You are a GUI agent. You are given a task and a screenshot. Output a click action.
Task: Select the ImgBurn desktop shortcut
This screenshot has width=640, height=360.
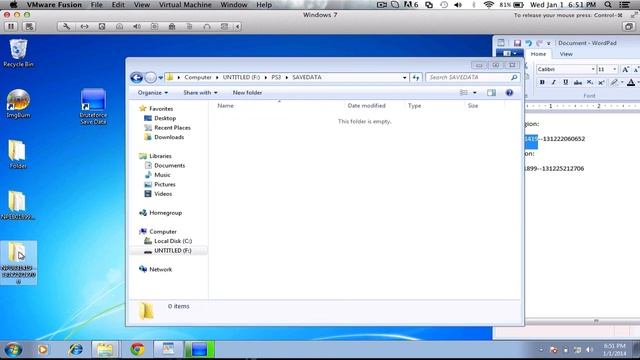[18, 104]
